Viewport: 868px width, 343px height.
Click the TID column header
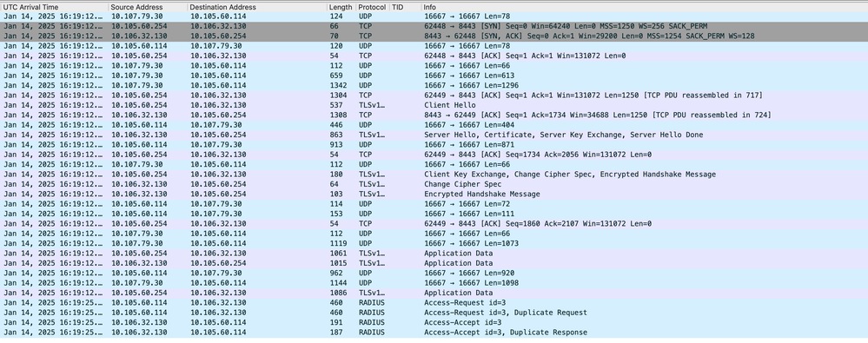click(x=405, y=7)
